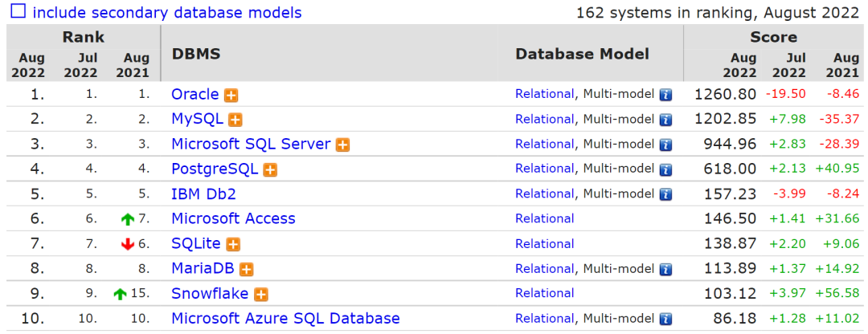Click multi-model info icon in IBM Db2 row
Screen dimensions: 868x334
coord(665,194)
